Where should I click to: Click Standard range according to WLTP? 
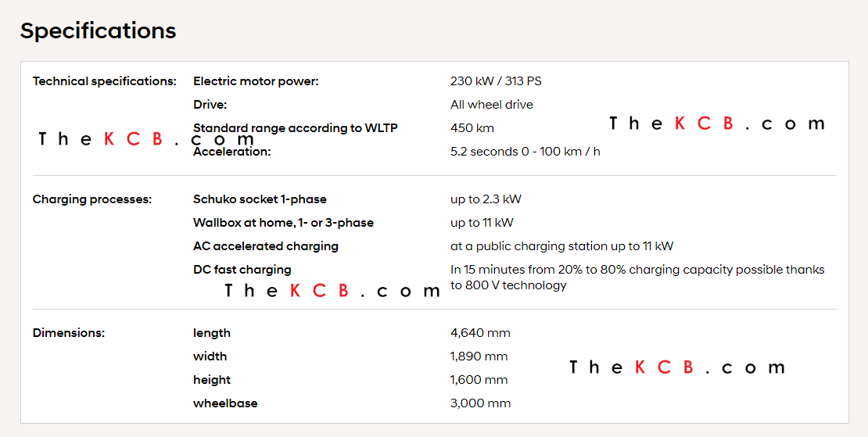[x=295, y=128]
